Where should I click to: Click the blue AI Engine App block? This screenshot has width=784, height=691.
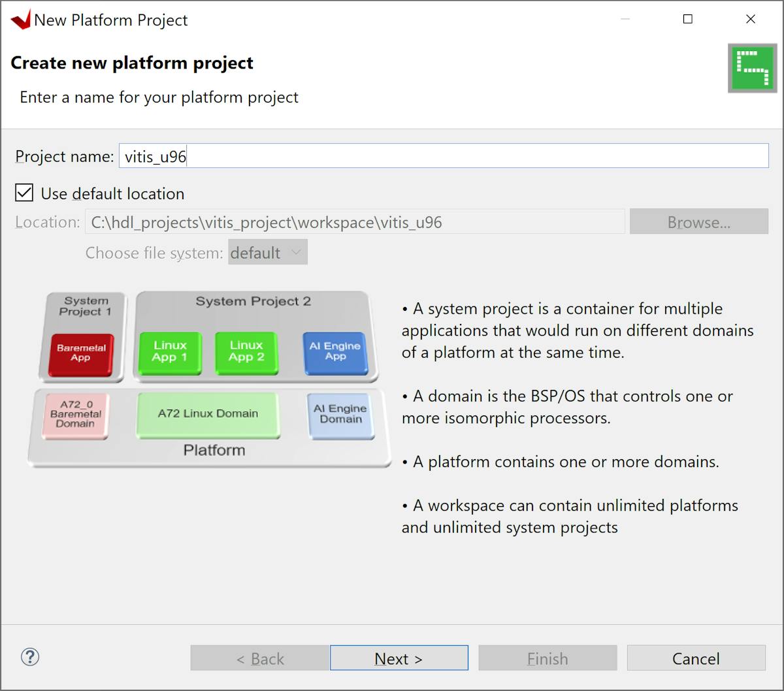(x=336, y=351)
